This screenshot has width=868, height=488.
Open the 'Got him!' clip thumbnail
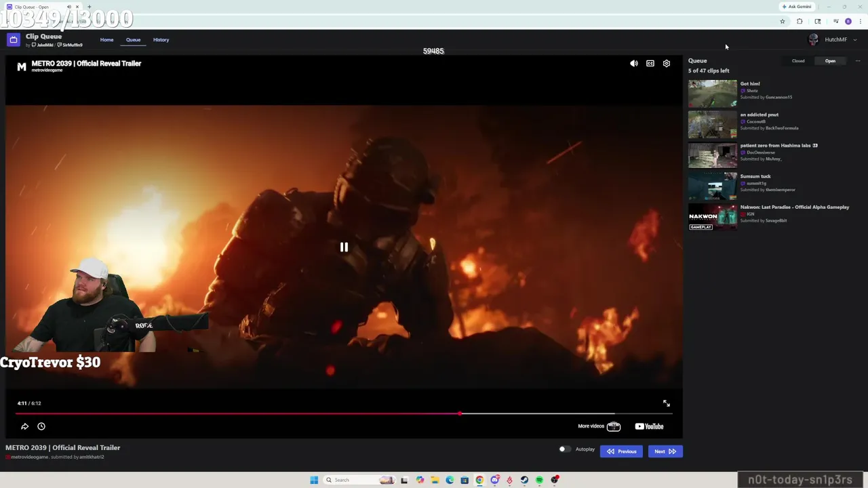coord(712,94)
